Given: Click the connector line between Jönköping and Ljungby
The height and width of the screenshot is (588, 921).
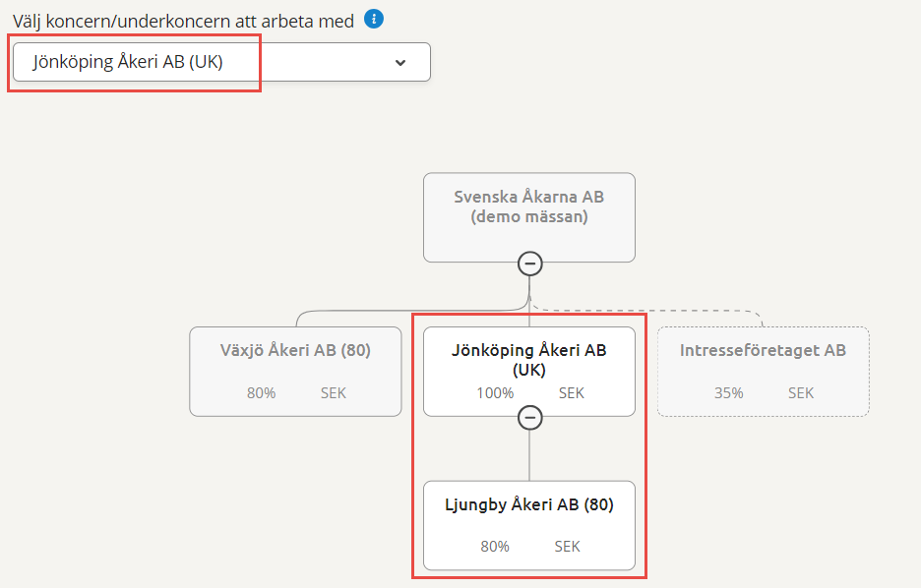Looking at the screenshot, I should [x=529, y=455].
